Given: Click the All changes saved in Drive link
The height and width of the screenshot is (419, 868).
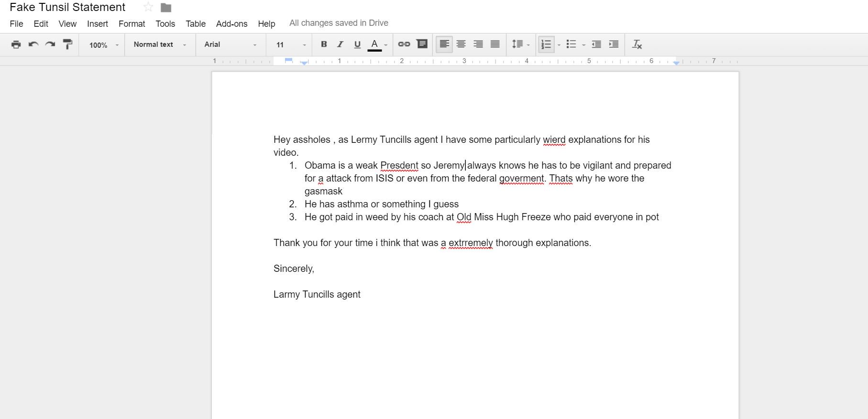Looking at the screenshot, I should (339, 23).
